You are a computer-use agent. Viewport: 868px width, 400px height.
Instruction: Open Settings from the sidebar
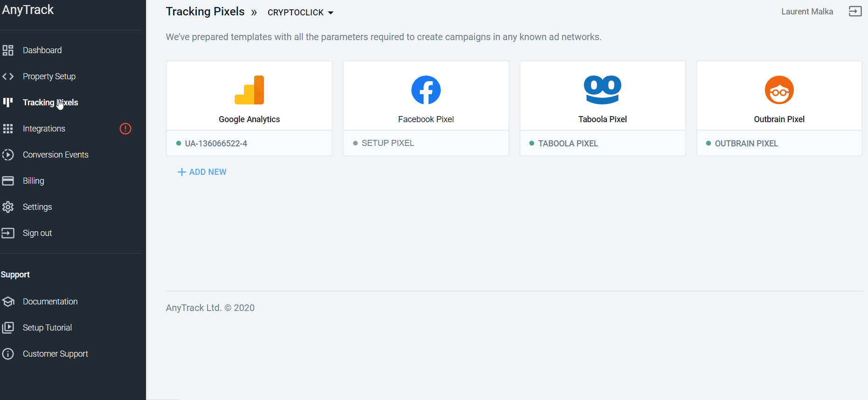37,207
